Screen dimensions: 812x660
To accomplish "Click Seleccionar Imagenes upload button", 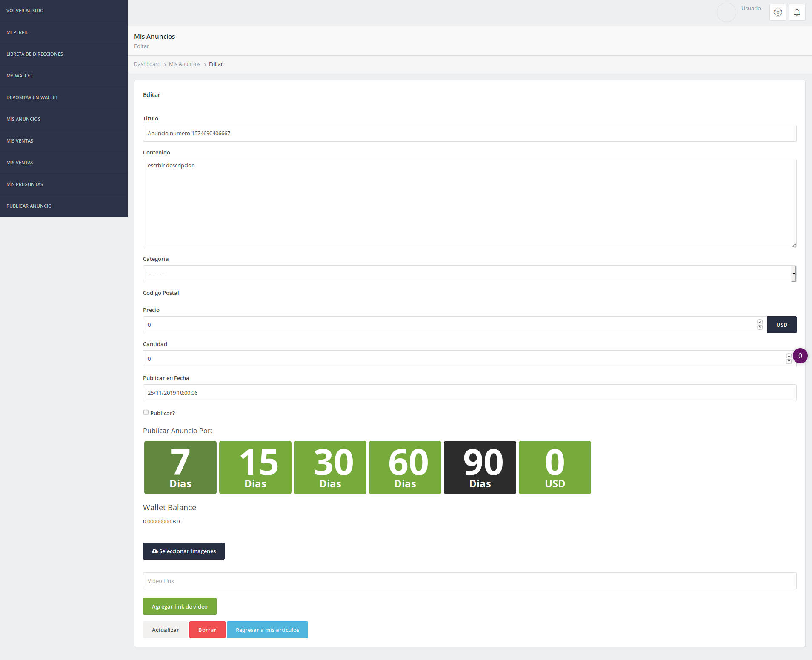I will pyautogui.click(x=184, y=551).
